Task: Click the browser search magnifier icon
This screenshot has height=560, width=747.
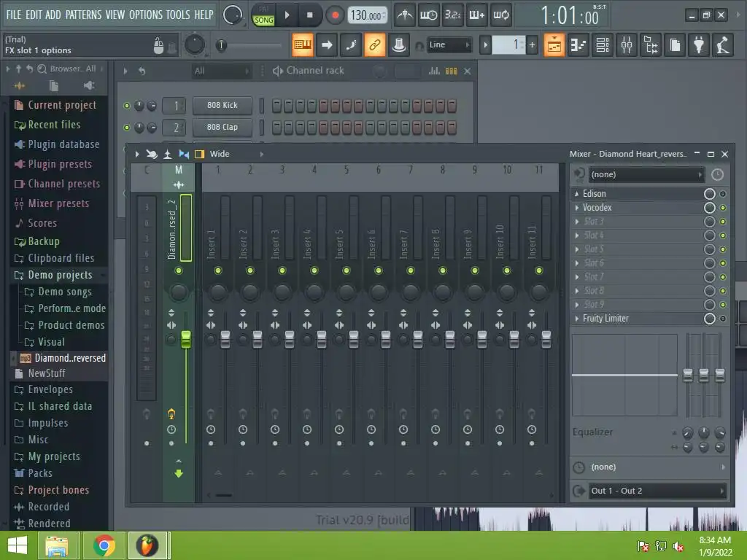Action: [42, 69]
